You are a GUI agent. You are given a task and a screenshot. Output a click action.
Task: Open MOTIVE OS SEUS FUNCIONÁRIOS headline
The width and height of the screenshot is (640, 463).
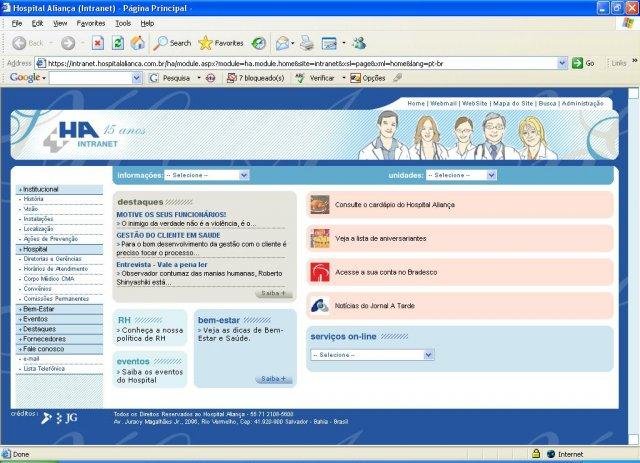coord(171,214)
